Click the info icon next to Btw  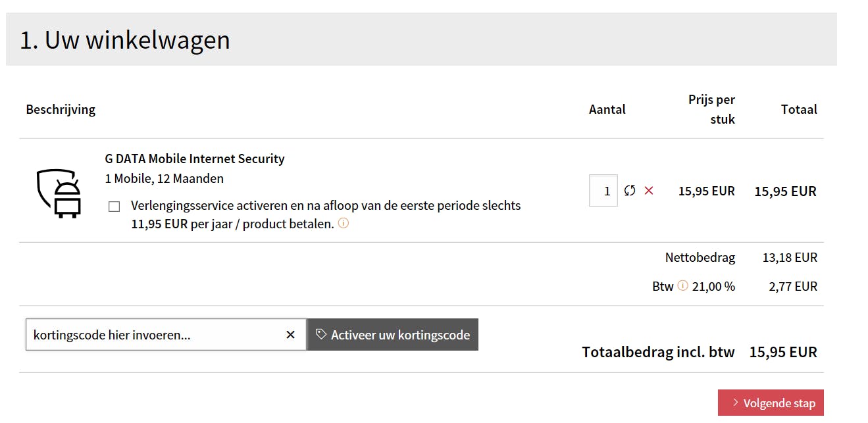point(682,286)
